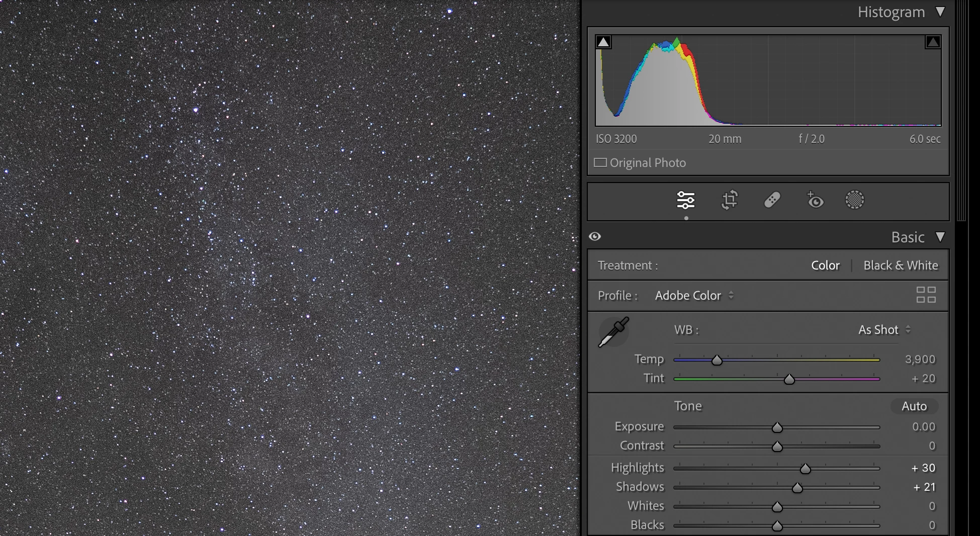This screenshot has height=536, width=980.
Task: Click the Auto tone button
Action: click(x=914, y=406)
